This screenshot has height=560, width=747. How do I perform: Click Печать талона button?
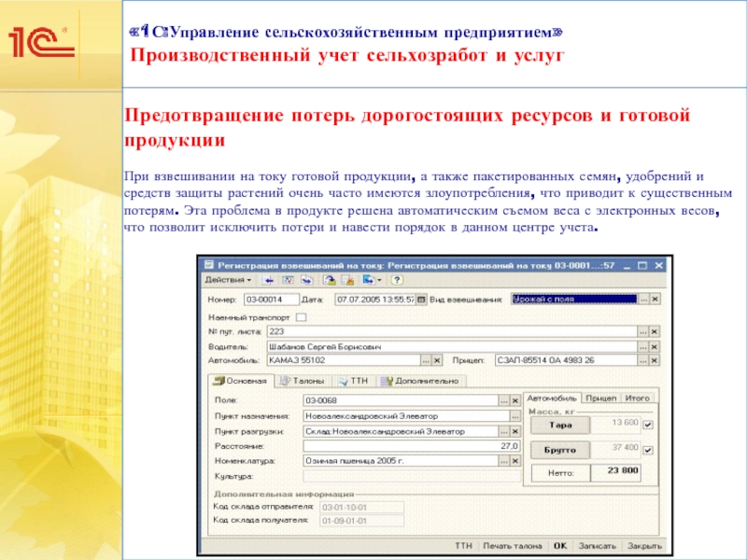point(512,546)
